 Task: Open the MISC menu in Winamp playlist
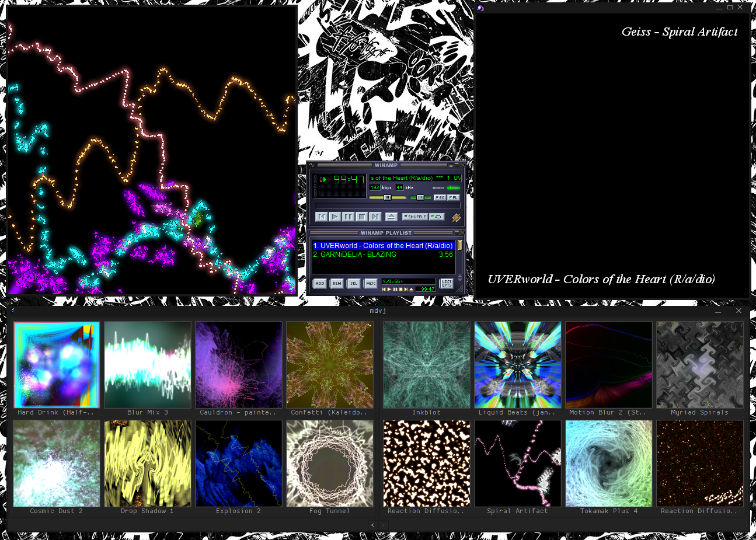pos(371,283)
